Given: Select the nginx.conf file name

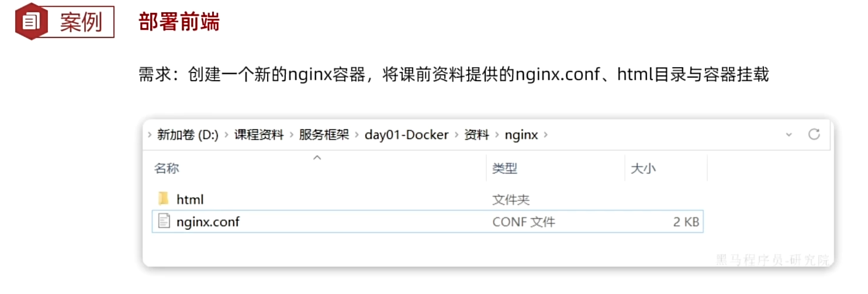Looking at the screenshot, I should 208,222.
